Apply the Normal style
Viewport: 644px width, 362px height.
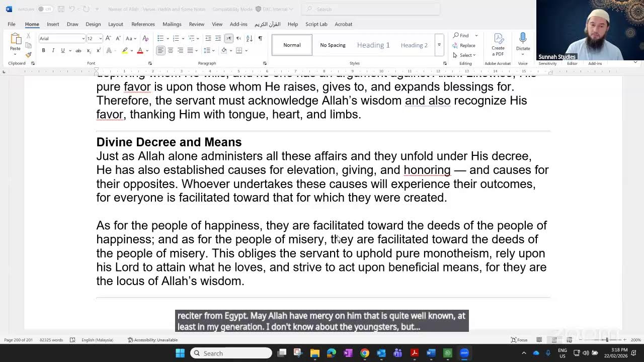point(292,45)
